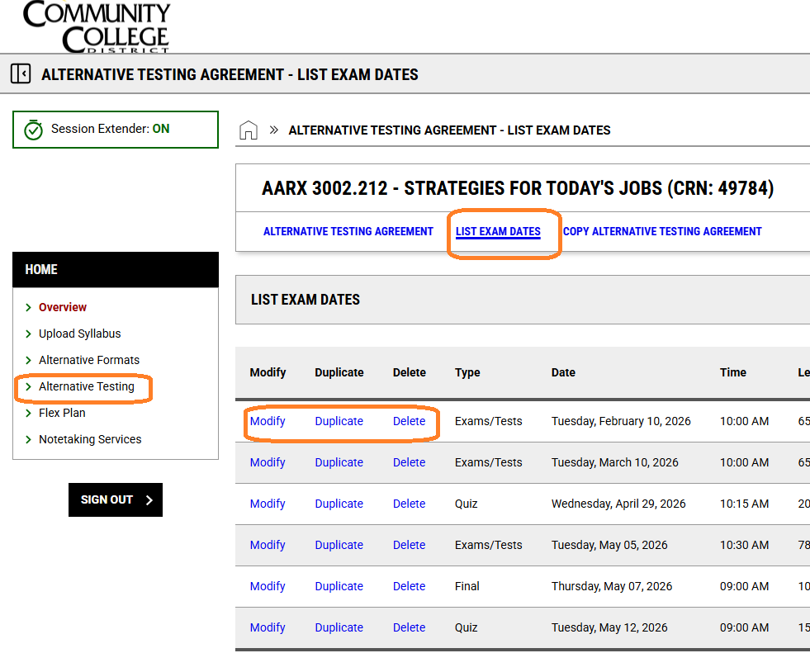Duplicate the May 05, 2026 exam

[339, 545]
